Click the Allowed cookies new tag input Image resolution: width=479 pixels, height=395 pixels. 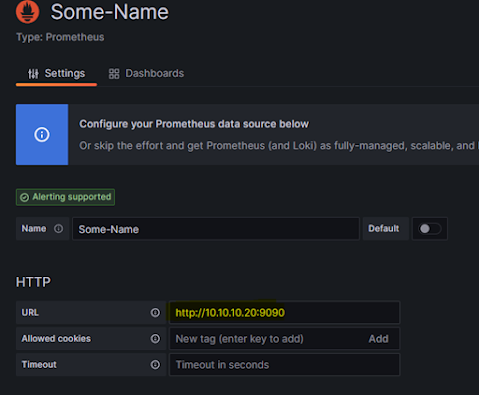tap(267, 339)
